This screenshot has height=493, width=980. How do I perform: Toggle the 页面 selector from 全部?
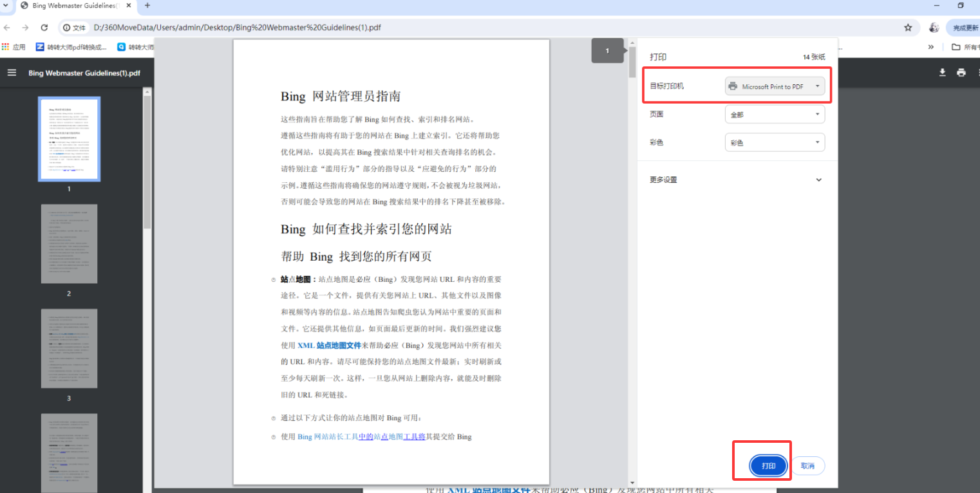pyautogui.click(x=775, y=114)
